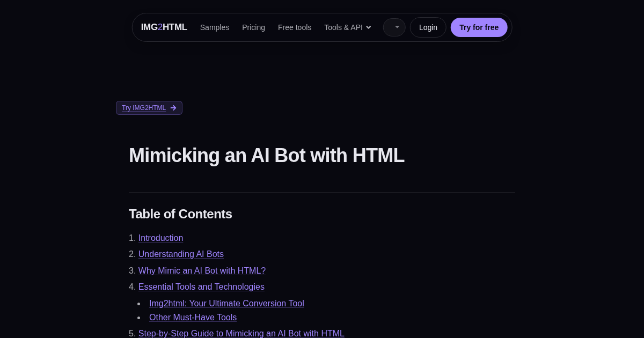Screen dimensions: 644x338
Task: Open the Free tools menu item
Action: pos(295,27)
